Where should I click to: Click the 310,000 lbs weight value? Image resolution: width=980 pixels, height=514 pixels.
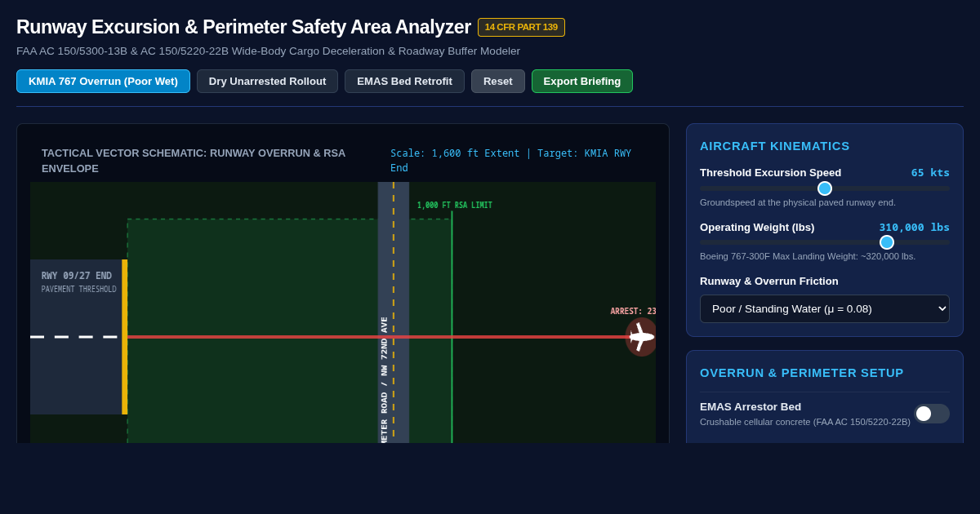(914, 227)
